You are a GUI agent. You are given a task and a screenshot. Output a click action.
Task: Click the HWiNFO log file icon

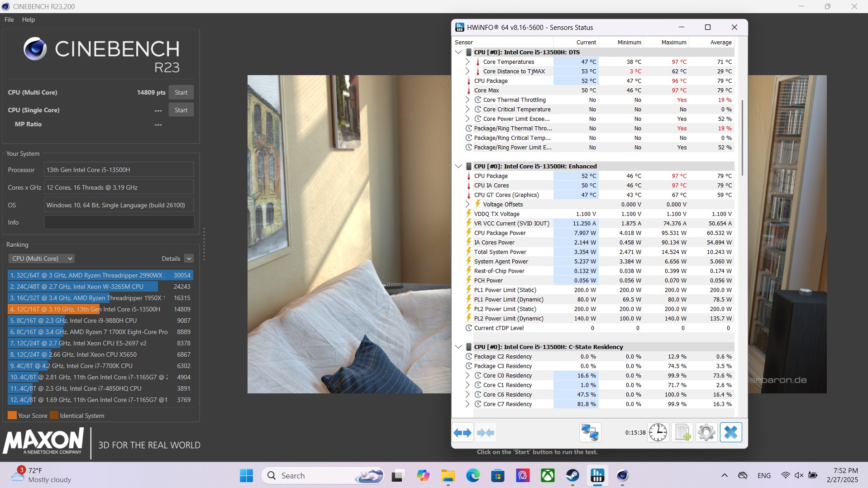(682, 433)
